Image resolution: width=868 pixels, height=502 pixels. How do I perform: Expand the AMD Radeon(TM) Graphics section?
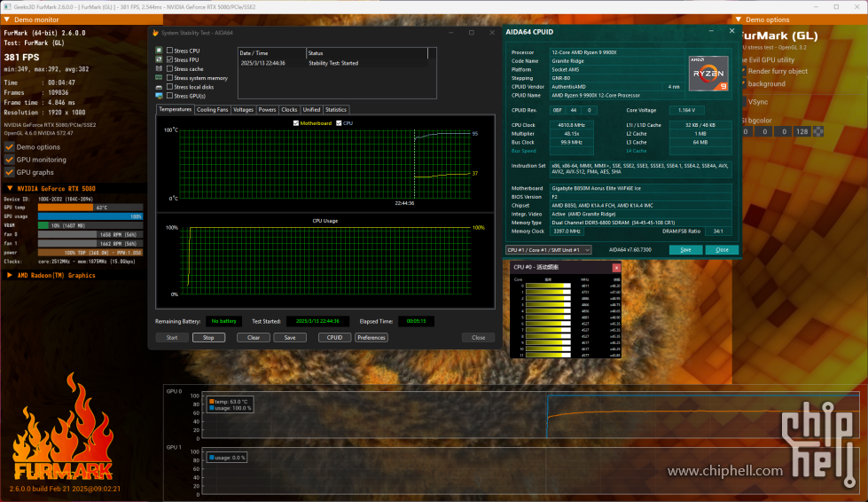coord(10,275)
